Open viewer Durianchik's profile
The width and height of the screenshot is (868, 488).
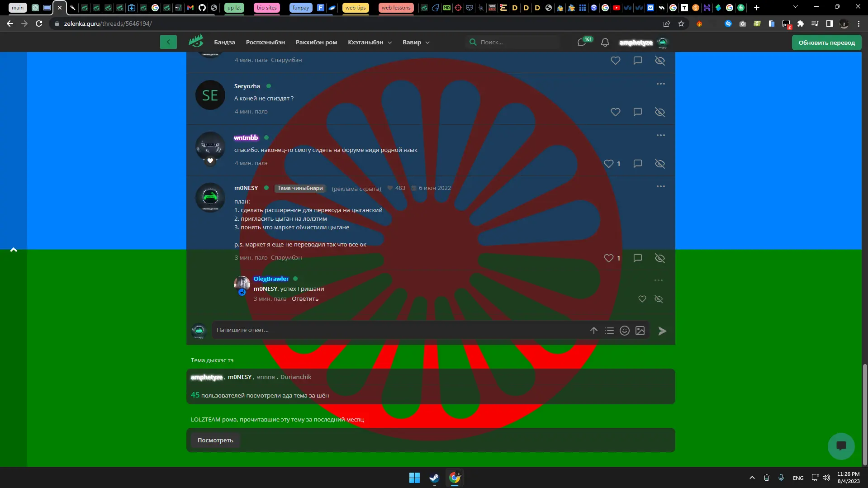coord(296,377)
